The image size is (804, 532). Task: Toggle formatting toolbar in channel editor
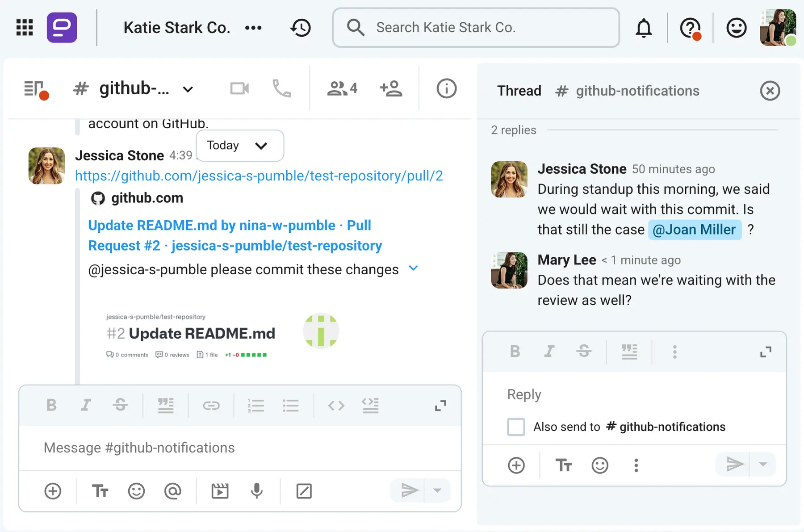coord(100,491)
